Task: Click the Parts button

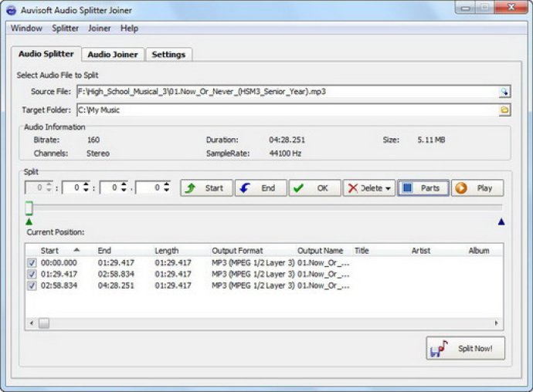Action: pos(423,188)
